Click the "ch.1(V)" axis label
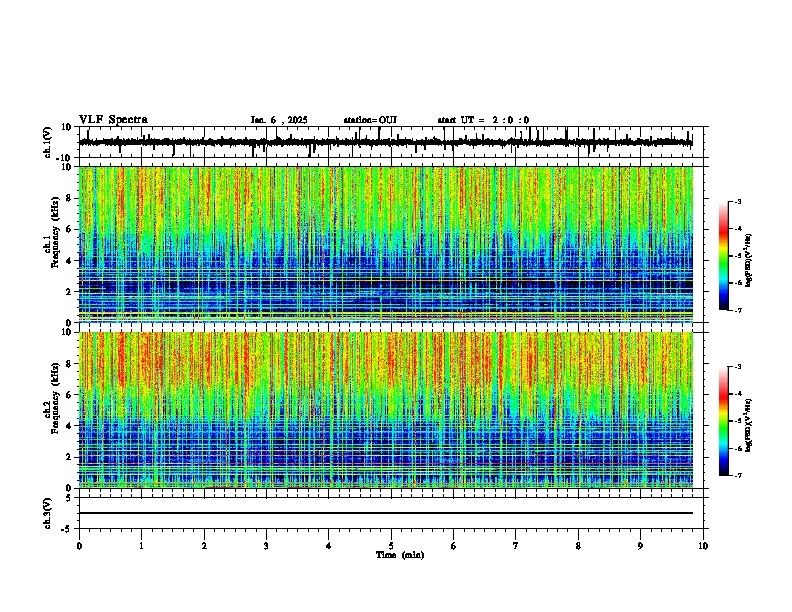This screenshot has width=792, height=612. [48, 142]
